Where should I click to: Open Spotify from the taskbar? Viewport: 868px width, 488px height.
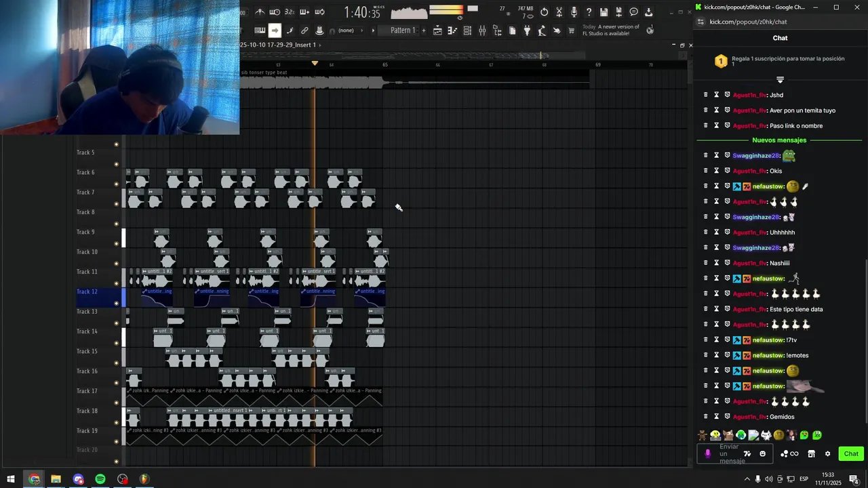point(100,479)
